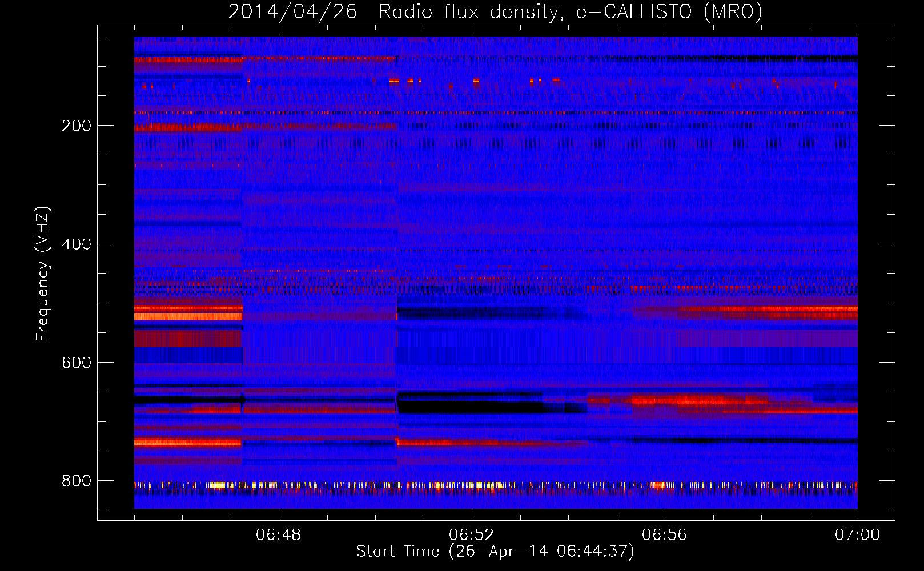Click the 06:56 time tick label

coord(665,535)
